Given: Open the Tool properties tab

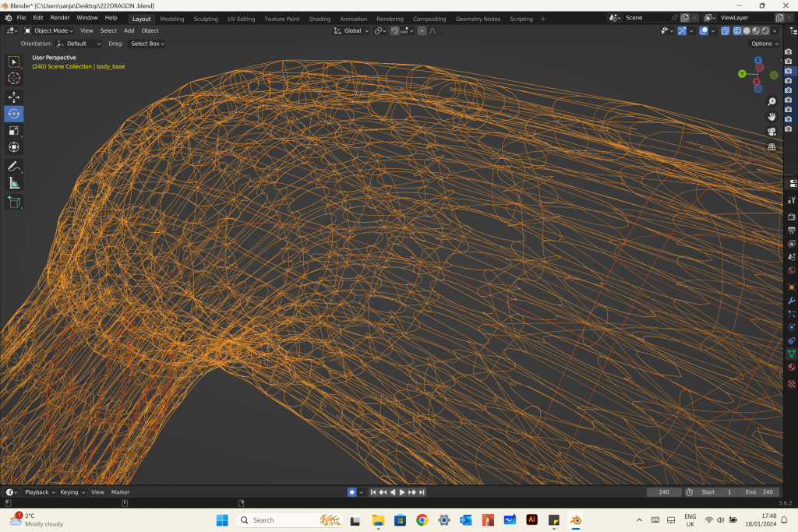Looking at the screenshot, I should click(x=792, y=200).
